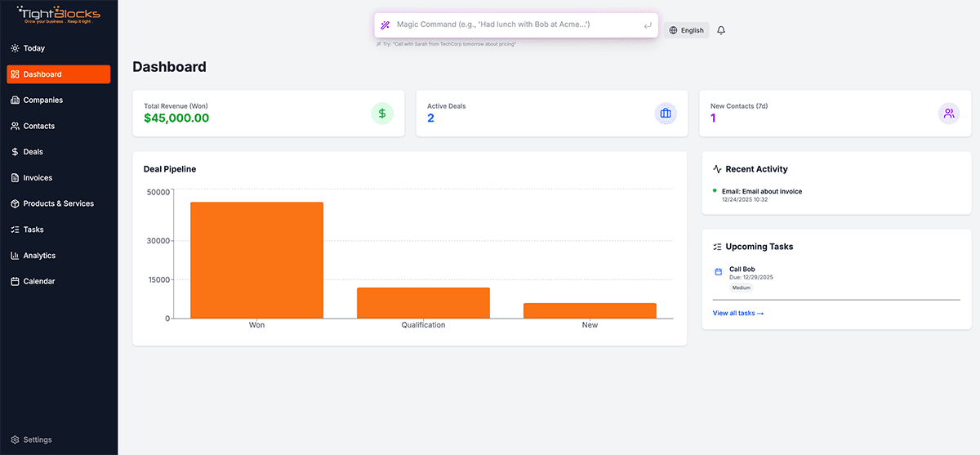980x455 pixels.
Task: Click the New bar in Deal Pipeline
Action: click(590, 310)
